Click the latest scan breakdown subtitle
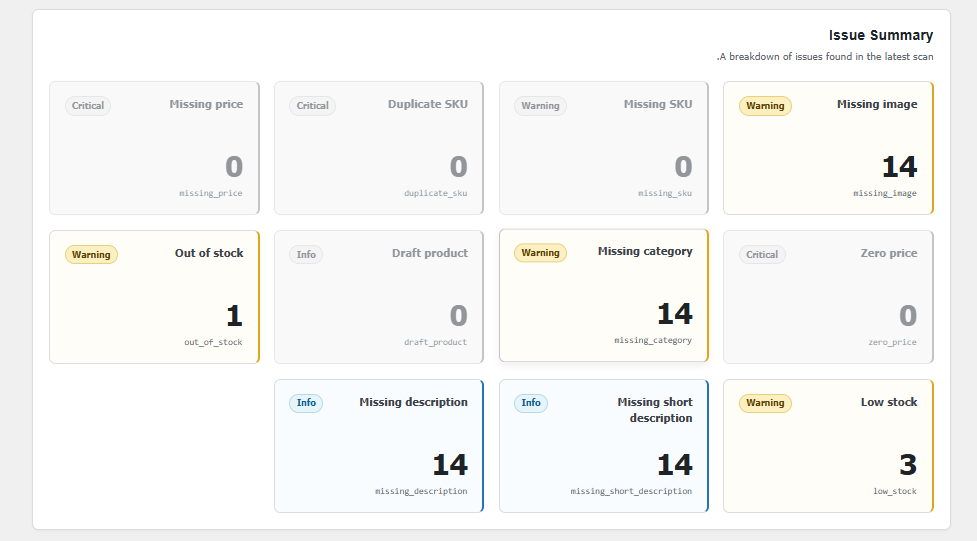Screen dimensions: 977x541 pos(825,57)
